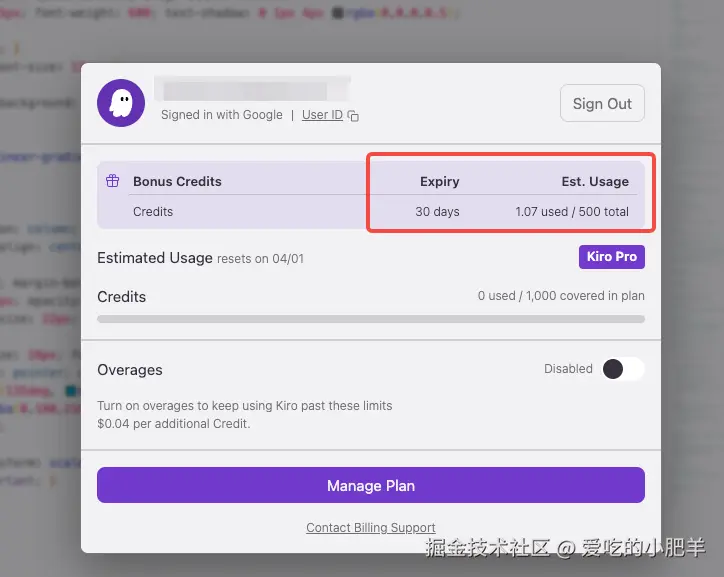Click the Credits usage progress bar
724x577 pixels.
(x=371, y=319)
